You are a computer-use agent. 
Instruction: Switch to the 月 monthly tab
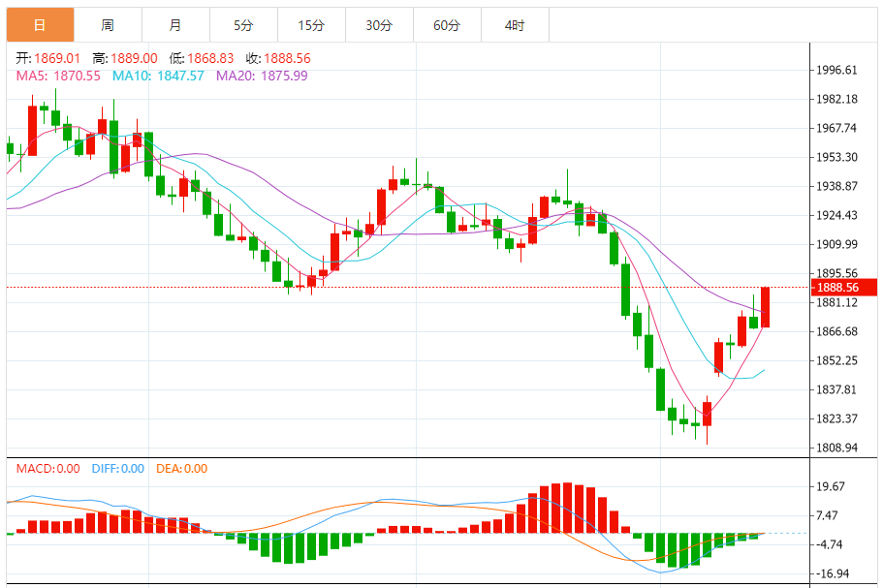pos(175,25)
